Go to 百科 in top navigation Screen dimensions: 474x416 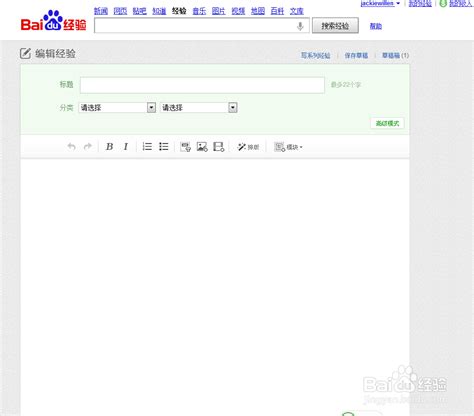coord(277,11)
